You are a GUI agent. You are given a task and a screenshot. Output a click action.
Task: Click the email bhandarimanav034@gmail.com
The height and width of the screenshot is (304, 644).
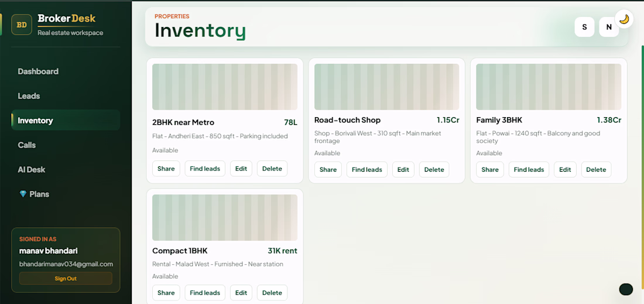[66, 264]
